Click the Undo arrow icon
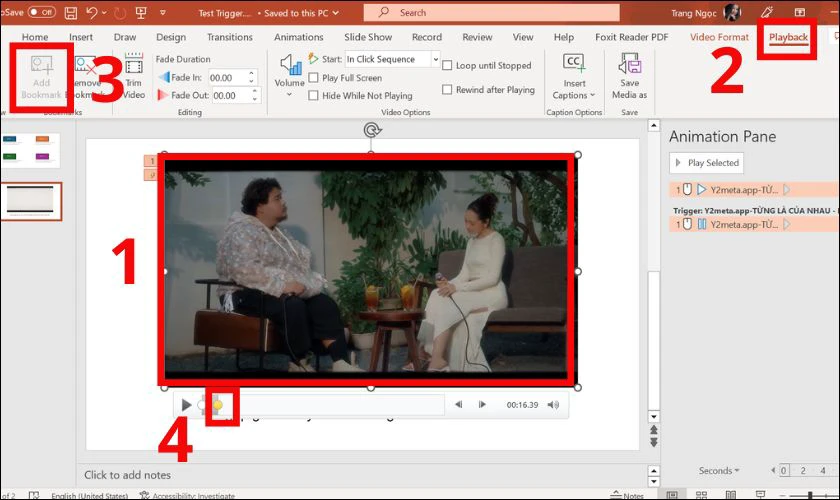The height and width of the screenshot is (500, 840). [x=92, y=12]
